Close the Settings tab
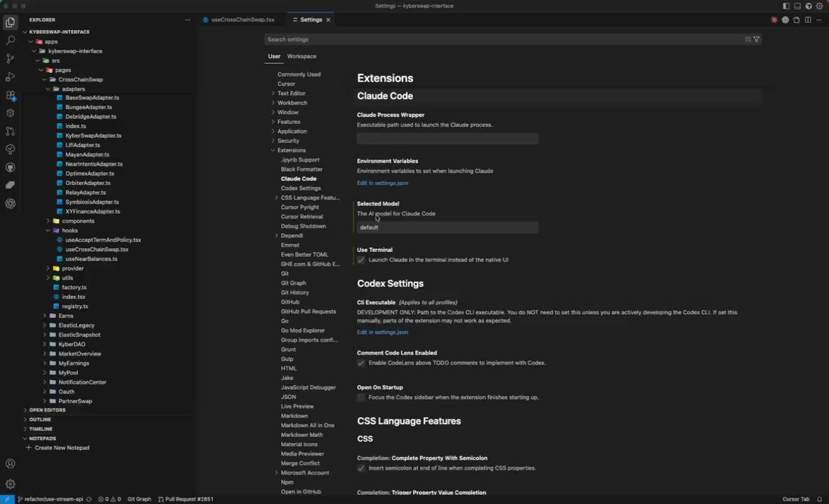 click(x=328, y=20)
